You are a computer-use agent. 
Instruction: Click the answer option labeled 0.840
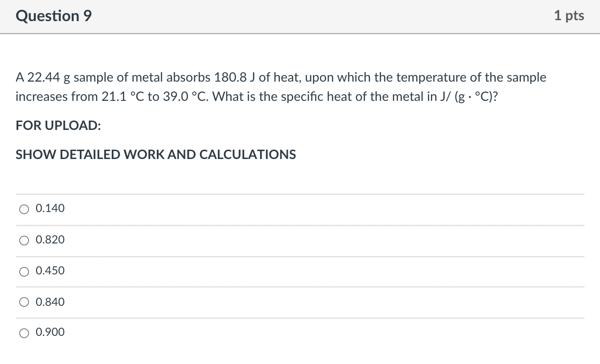[50, 302]
